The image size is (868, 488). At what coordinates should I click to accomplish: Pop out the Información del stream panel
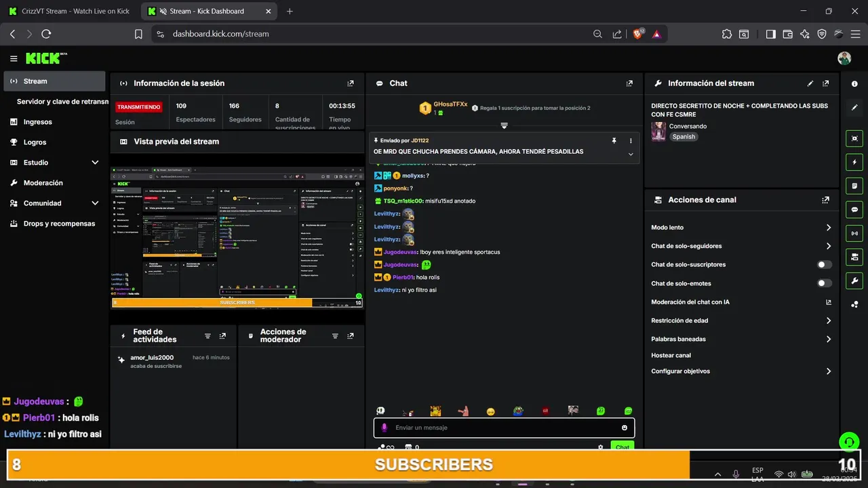(825, 83)
